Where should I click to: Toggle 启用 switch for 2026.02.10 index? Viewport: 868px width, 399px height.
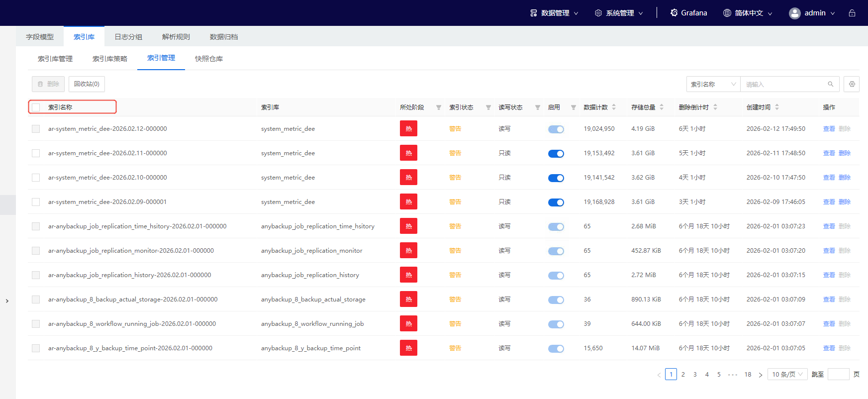tap(556, 178)
